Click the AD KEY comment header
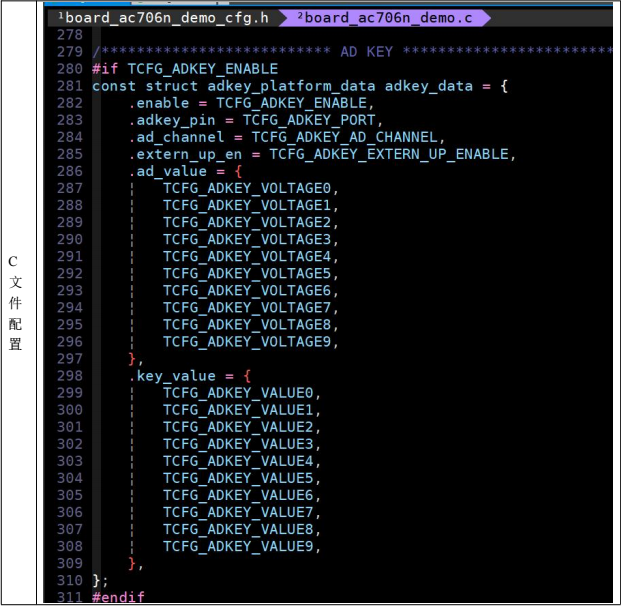Viewport: 621px width, 606px height. pyautogui.click(x=366, y=51)
